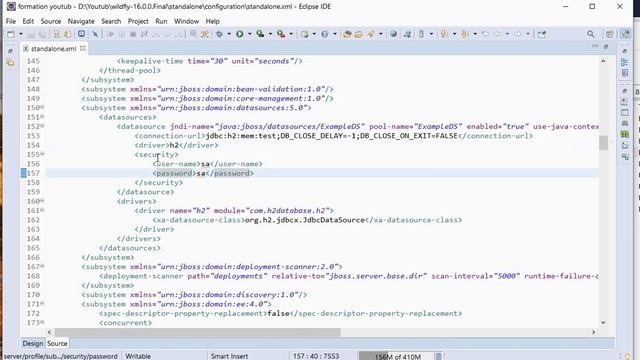Screen dimensions: 640x360
Task: Collapse the fold at line 150
Action: click(x=42, y=107)
